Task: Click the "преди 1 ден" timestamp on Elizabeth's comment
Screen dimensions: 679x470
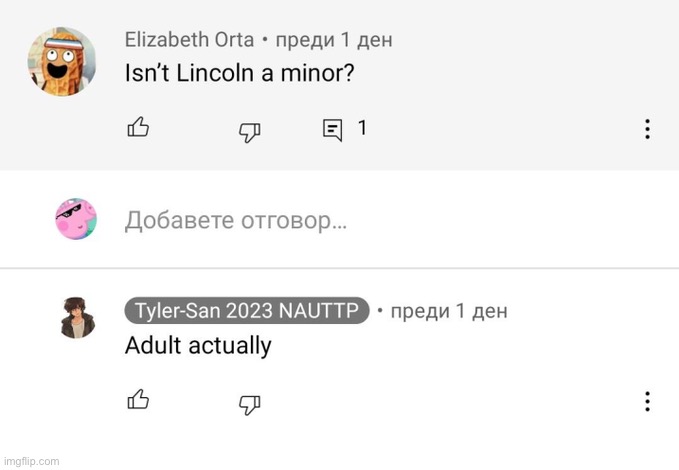Action: 334,40
